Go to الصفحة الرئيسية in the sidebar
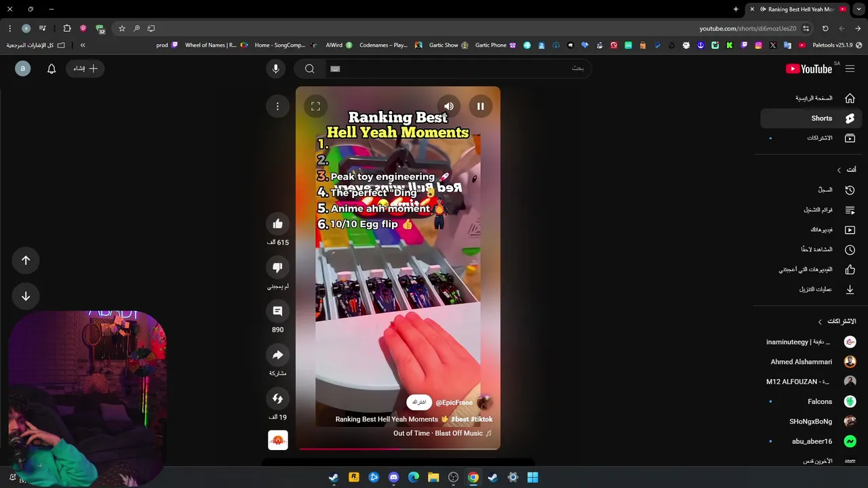Viewport: 868px width, 488px height. (x=811, y=98)
